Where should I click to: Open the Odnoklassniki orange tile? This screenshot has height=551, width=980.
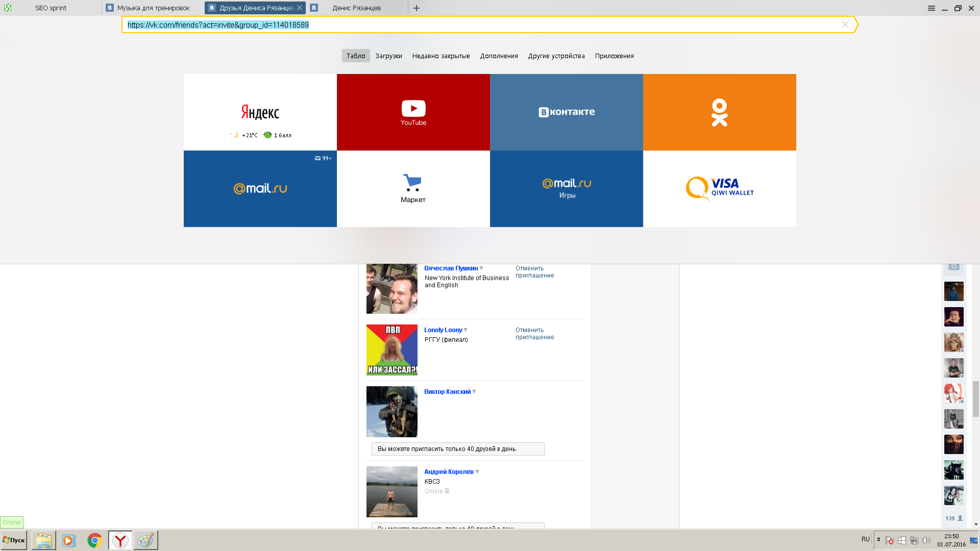pyautogui.click(x=720, y=112)
